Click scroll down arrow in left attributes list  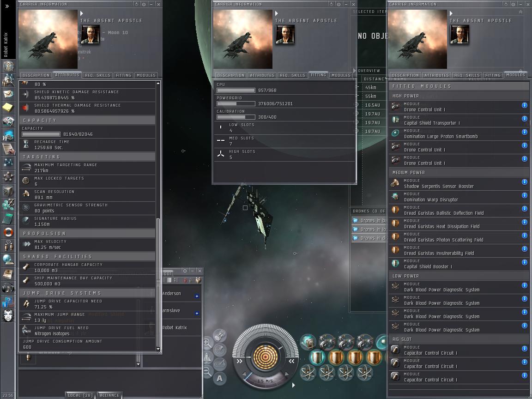158,349
